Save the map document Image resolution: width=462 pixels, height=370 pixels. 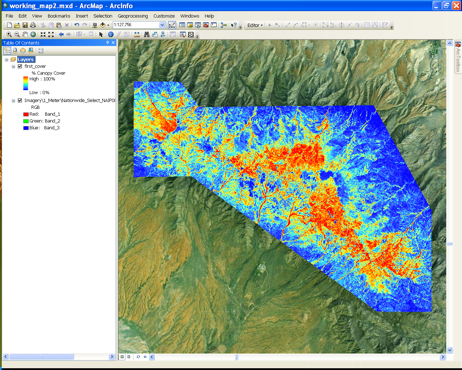click(25, 25)
